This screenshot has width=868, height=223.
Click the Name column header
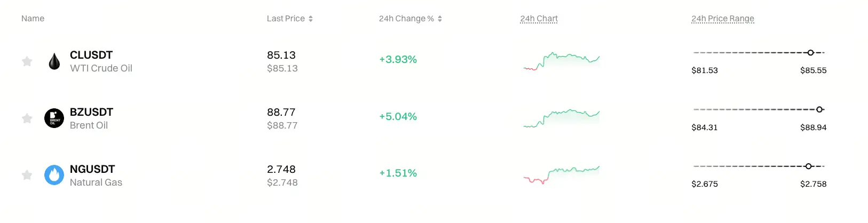point(33,19)
